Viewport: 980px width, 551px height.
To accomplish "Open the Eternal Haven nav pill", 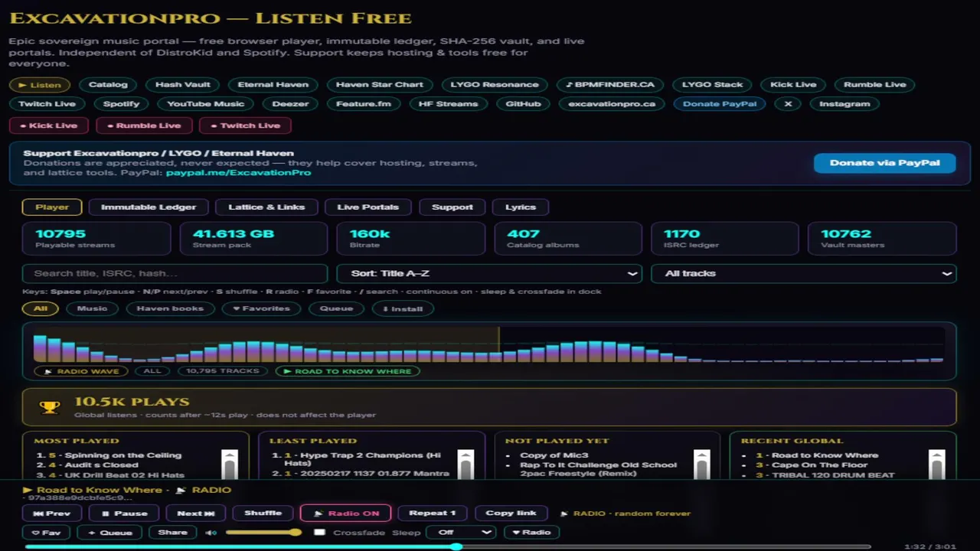I will (273, 85).
